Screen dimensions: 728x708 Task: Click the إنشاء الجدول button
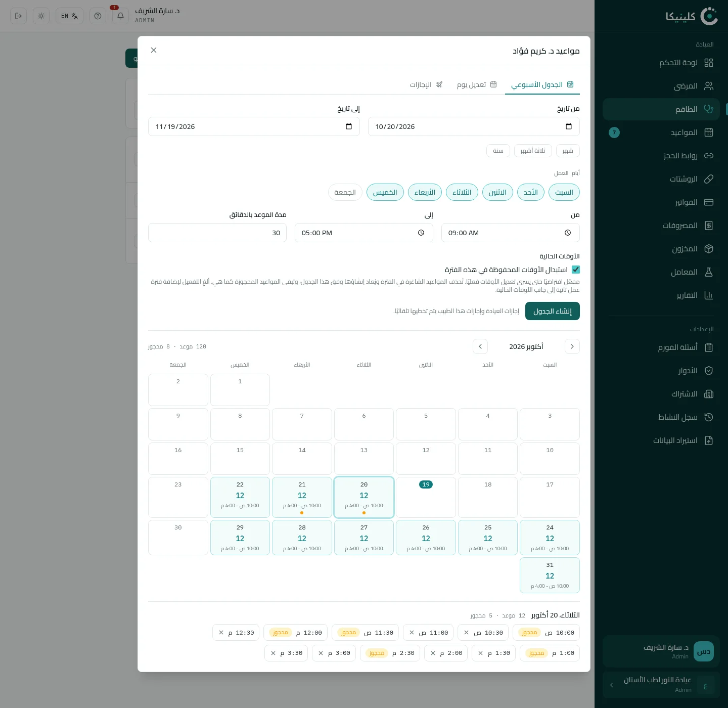pos(553,311)
